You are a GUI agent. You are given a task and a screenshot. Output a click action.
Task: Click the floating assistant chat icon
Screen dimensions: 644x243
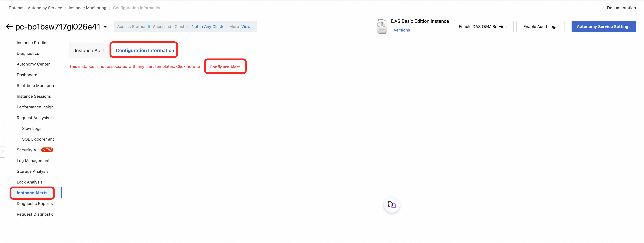(391, 205)
